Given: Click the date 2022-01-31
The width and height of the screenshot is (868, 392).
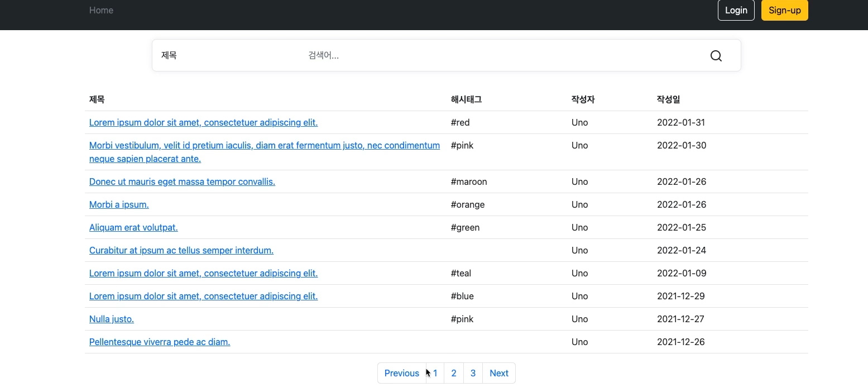Looking at the screenshot, I should [x=681, y=122].
